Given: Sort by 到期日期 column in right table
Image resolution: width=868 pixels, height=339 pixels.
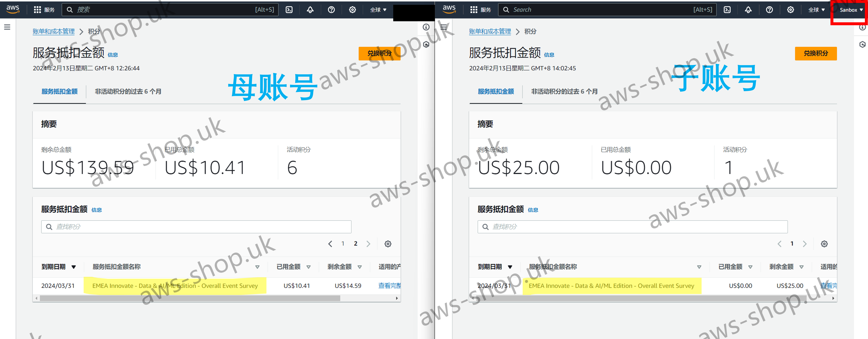Looking at the screenshot, I should coord(494,266).
